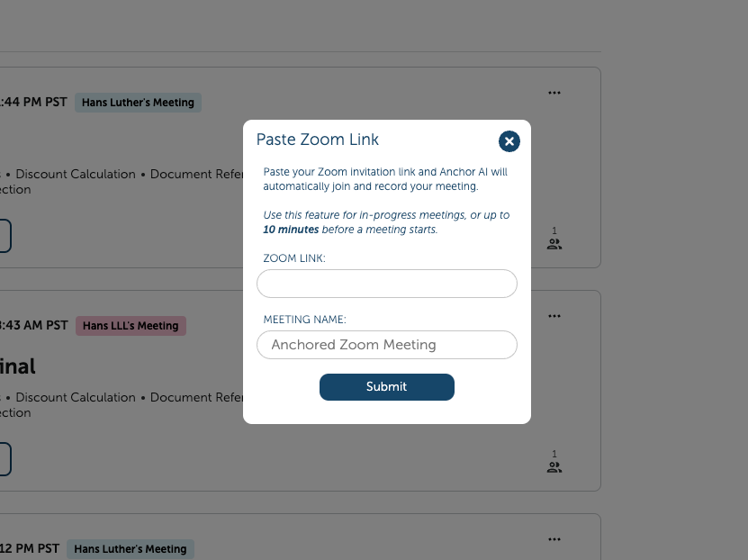748x560 pixels.
Task: Click participants icon on Hans LLL's Meeting card
Action: click(x=554, y=466)
